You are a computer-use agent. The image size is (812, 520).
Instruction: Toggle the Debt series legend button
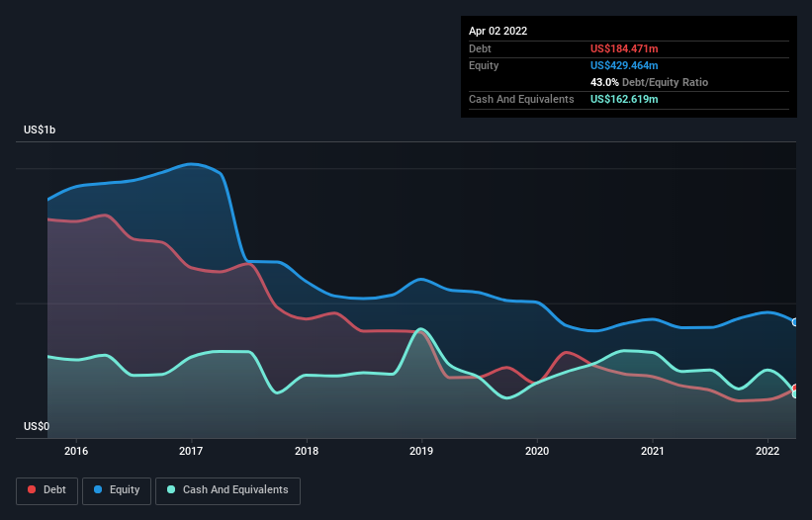46,490
